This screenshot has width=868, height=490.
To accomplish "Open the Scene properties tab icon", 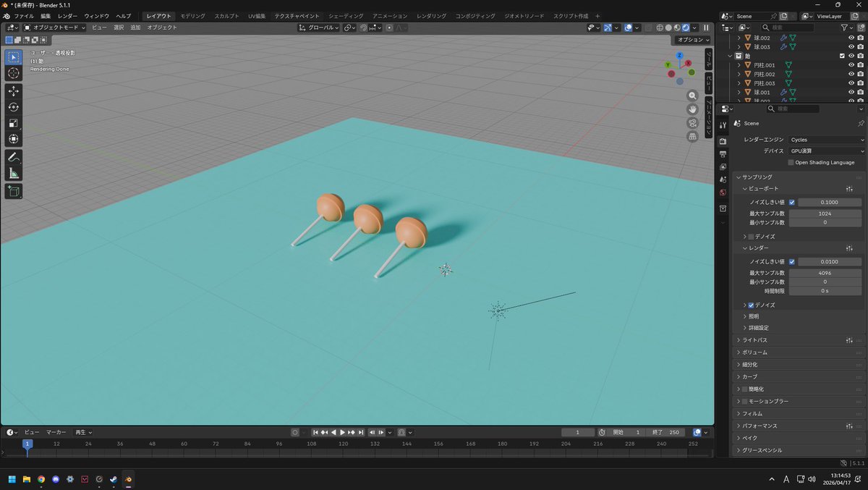I will (723, 179).
